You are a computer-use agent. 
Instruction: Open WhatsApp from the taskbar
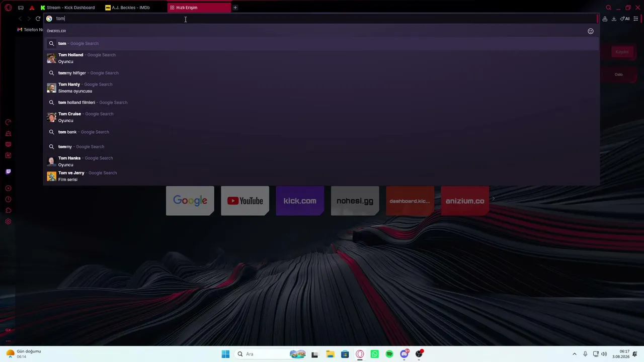(x=374, y=354)
